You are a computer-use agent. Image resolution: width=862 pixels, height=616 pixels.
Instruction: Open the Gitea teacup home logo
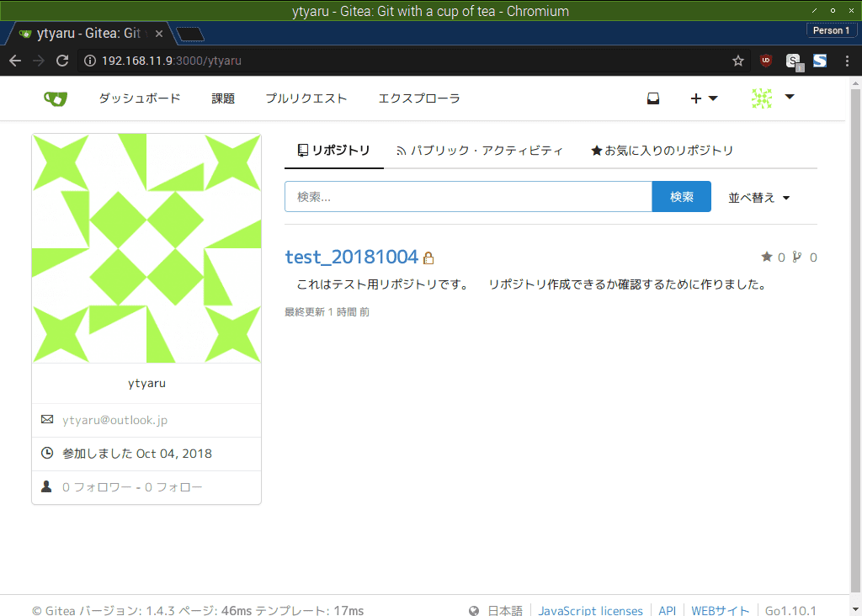click(x=54, y=98)
